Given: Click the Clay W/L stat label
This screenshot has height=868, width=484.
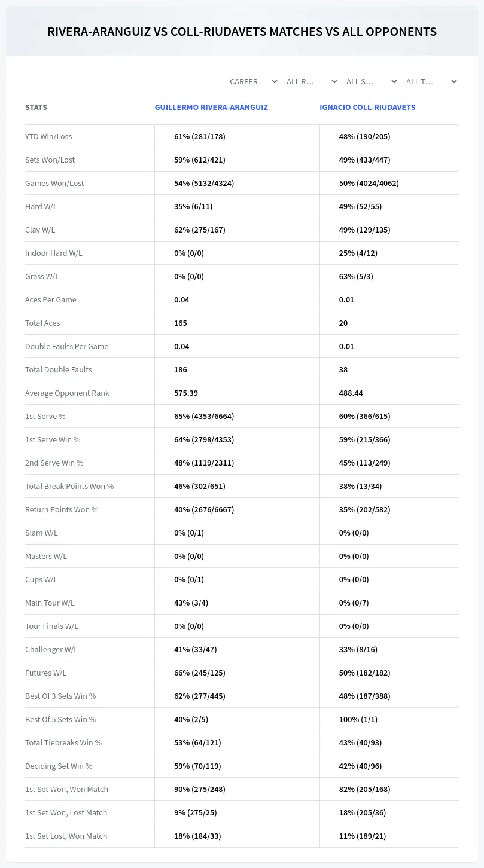Looking at the screenshot, I should 40,230.
